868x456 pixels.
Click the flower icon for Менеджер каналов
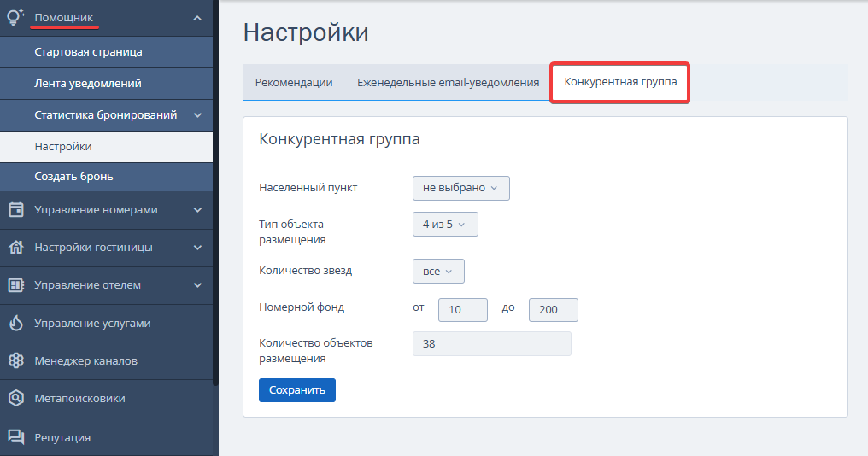(x=16, y=360)
